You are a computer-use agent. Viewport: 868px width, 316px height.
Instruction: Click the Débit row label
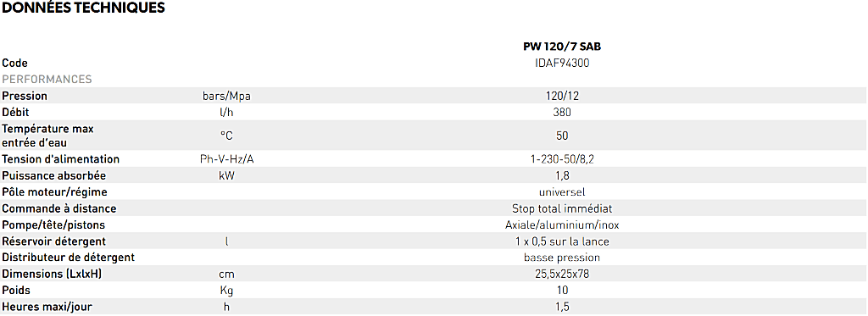pyautogui.click(x=15, y=112)
